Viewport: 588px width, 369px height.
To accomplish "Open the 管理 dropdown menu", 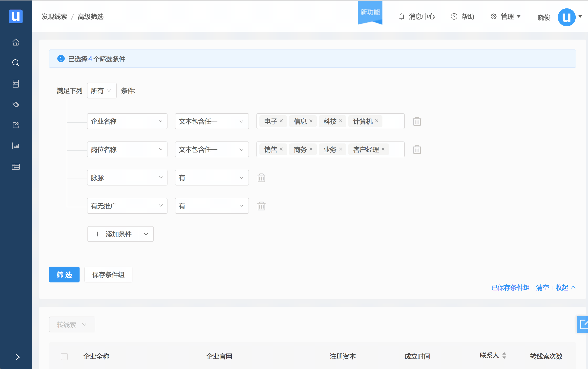I will pyautogui.click(x=505, y=17).
